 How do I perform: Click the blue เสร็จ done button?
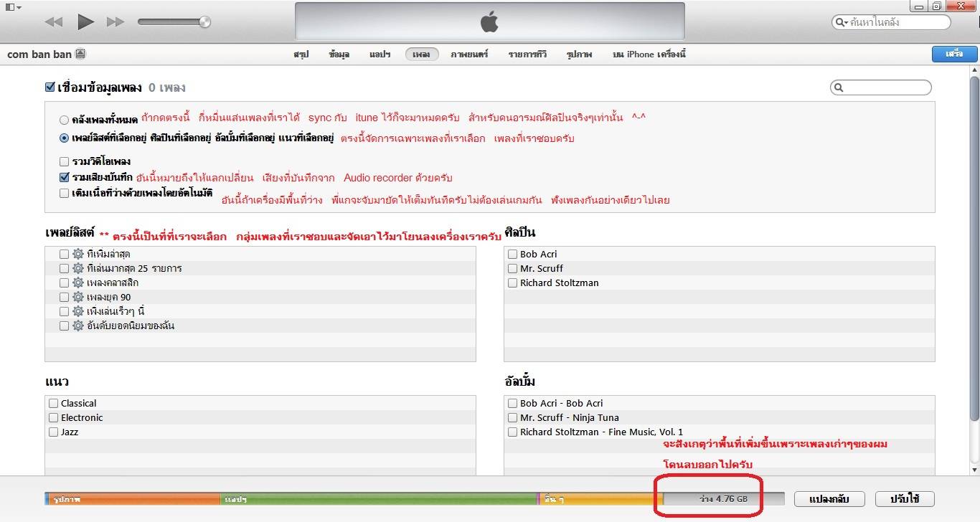point(953,54)
